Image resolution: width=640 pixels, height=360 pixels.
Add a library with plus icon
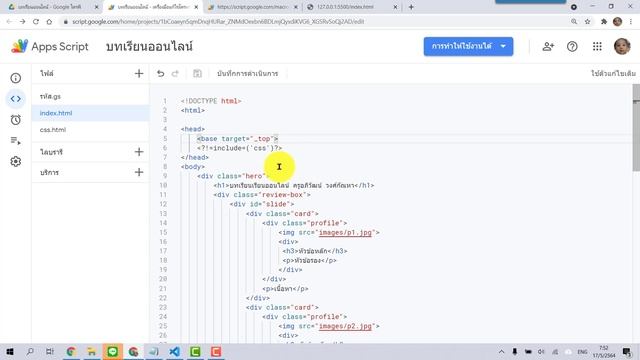(139, 152)
